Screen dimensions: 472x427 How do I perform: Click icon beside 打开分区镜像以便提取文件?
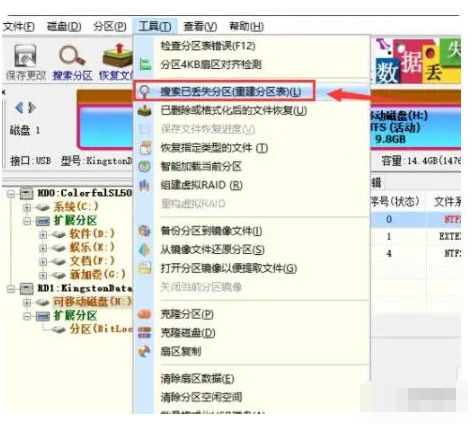click(x=145, y=268)
